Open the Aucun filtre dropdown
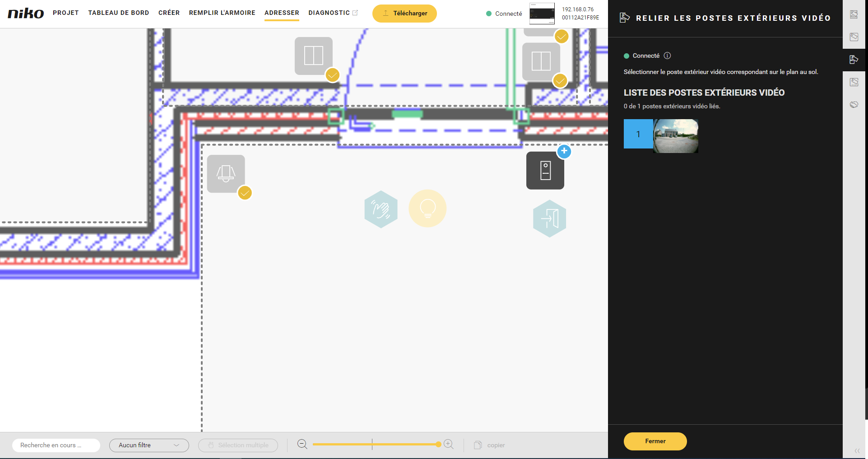Image resolution: width=868 pixels, height=459 pixels. click(149, 445)
